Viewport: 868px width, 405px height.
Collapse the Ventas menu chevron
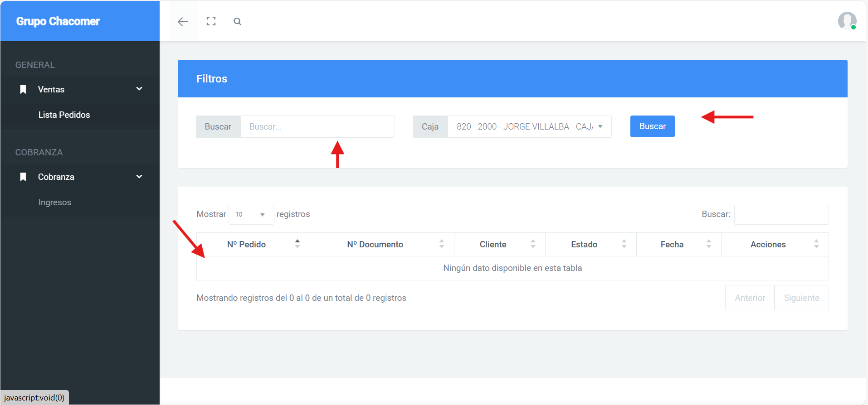(x=139, y=89)
